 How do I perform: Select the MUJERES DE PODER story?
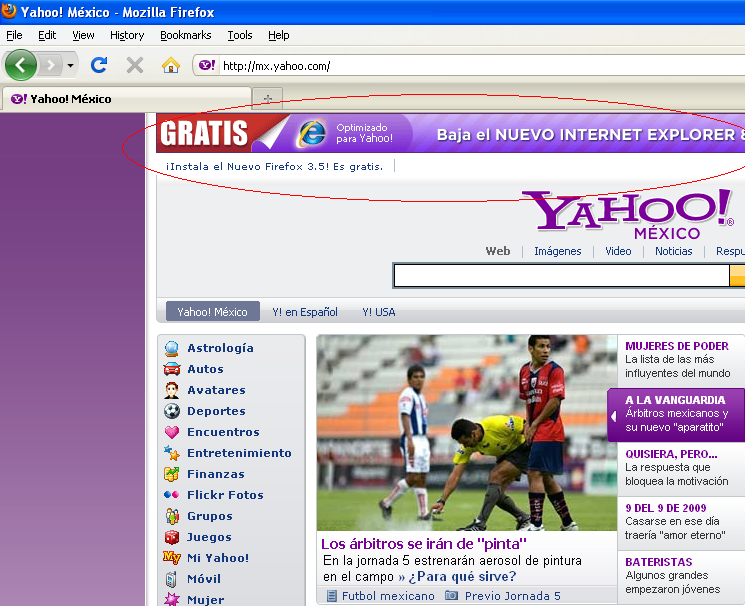[681, 360]
